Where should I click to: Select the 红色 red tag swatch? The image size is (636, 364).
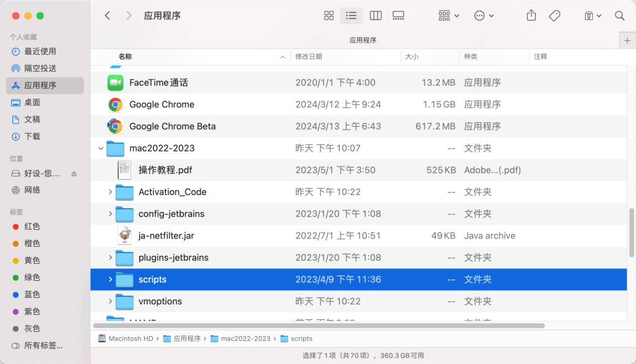point(16,227)
